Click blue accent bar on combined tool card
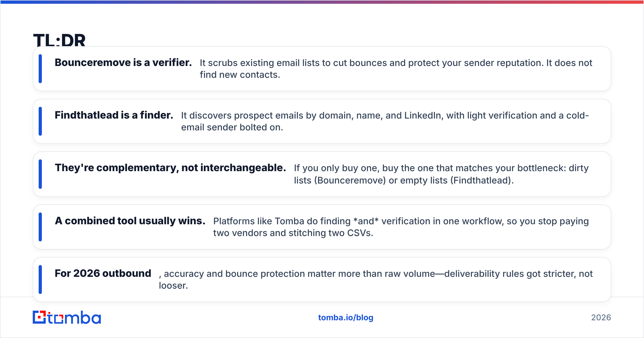644x338 pixels. [40, 227]
